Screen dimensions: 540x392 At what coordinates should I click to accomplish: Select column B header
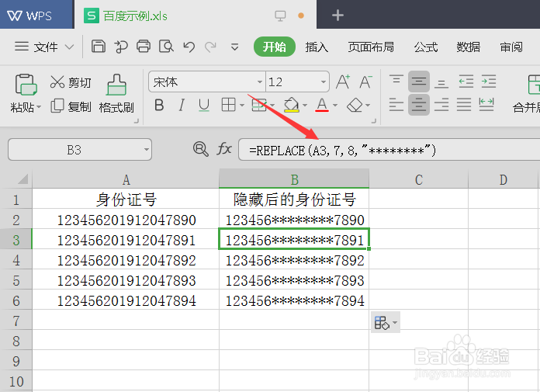click(294, 179)
